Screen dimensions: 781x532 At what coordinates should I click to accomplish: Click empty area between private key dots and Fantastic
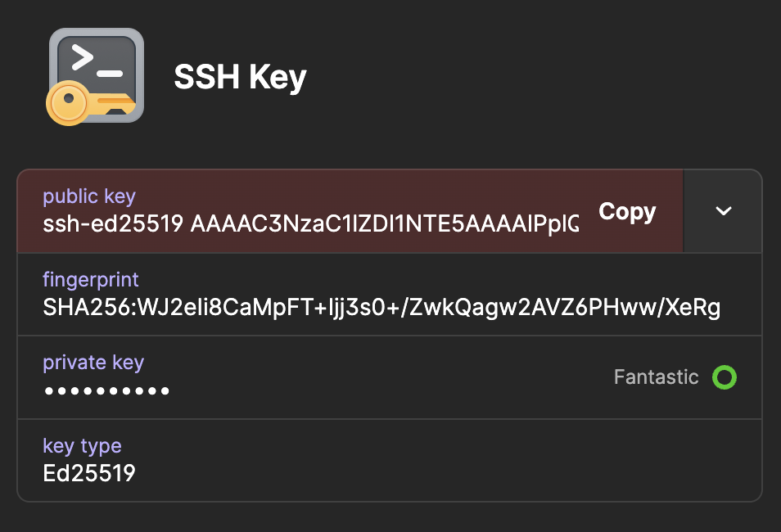click(x=385, y=385)
